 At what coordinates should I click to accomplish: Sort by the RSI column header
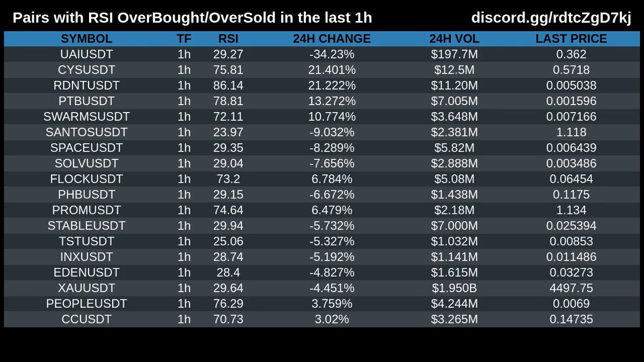pos(229,39)
